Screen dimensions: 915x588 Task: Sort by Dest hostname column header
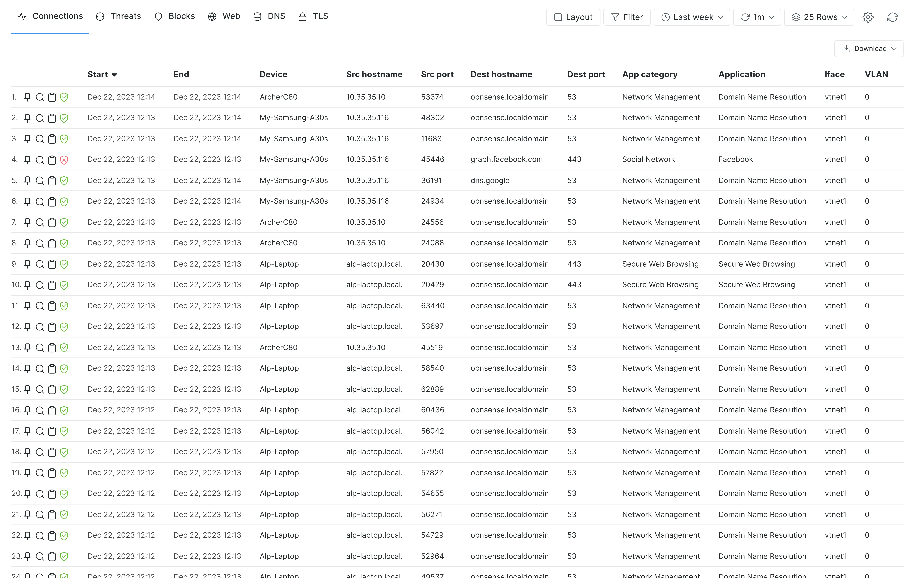pyautogui.click(x=501, y=75)
